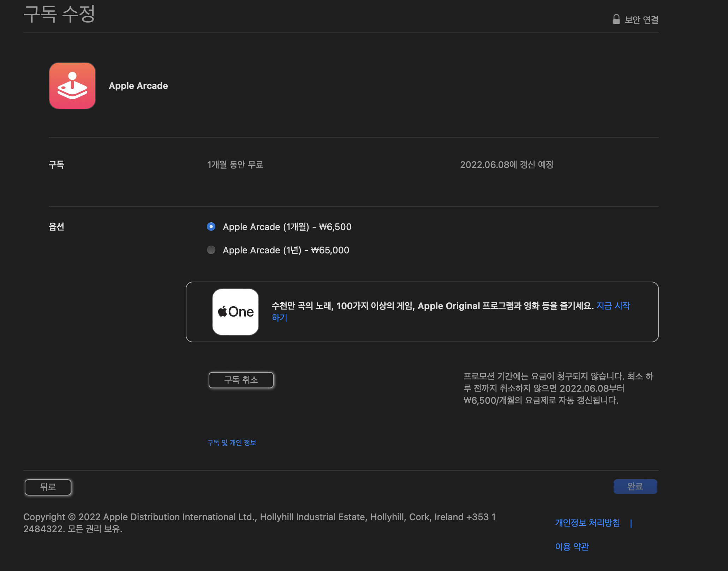728x571 pixels.
Task: Click the Apple Arcade title text
Action: (138, 86)
